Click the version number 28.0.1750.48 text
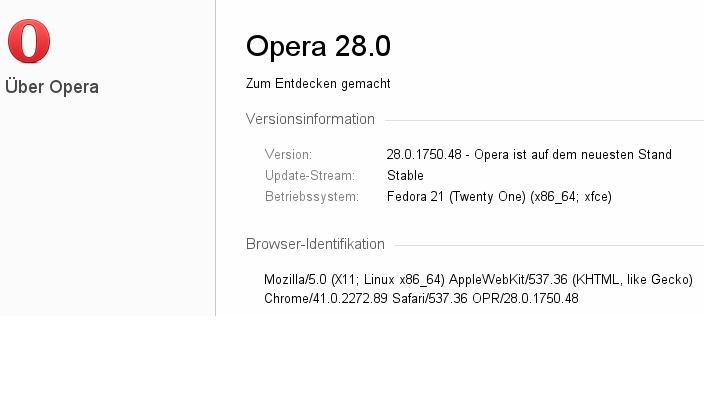Image resolution: width=704 pixels, height=400 pixels. 424,154
